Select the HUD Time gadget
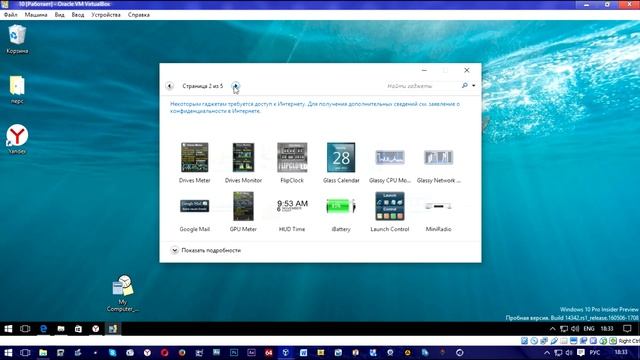640x360 pixels. [x=292, y=211]
